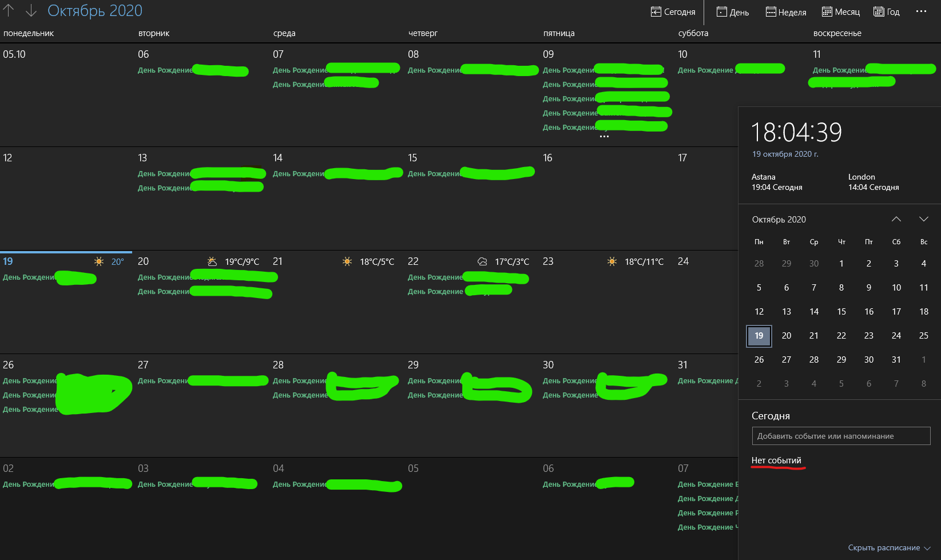The image size is (941, 560).
Task: Select today's cell 19 in month grid
Action: [x=67, y=302]
